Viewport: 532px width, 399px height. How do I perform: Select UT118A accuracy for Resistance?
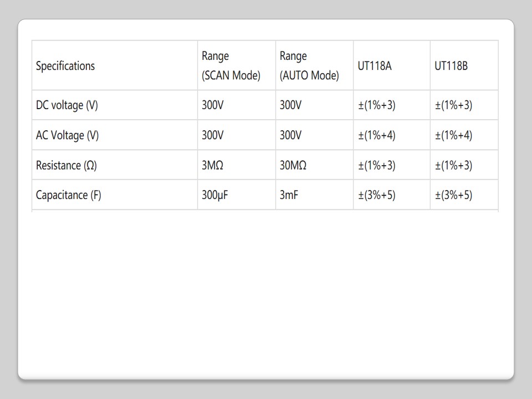(377, 165)
